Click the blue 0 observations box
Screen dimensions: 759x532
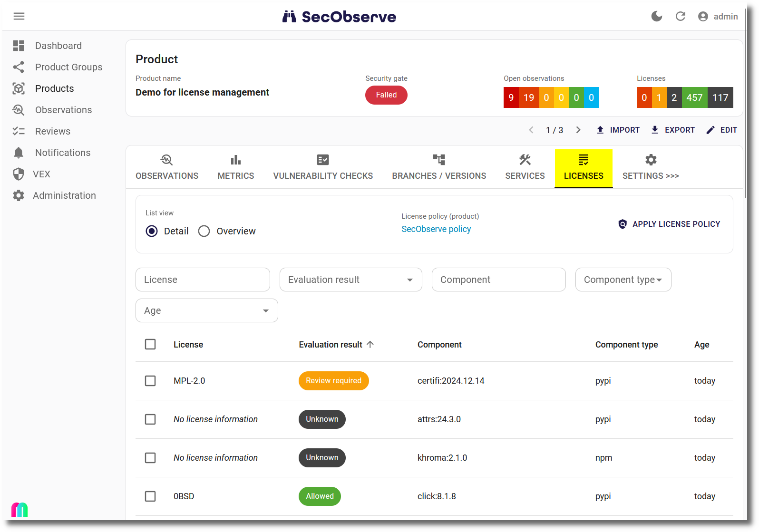click(591, 97)
